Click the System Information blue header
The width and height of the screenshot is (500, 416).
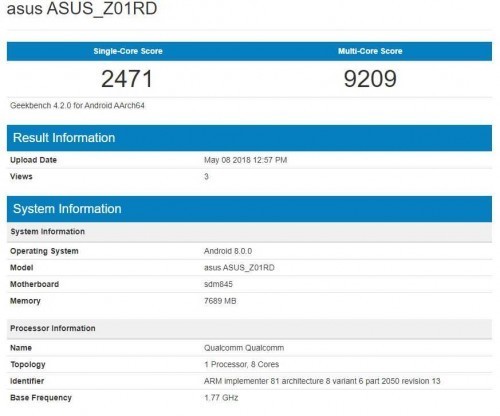coord(249,209)
